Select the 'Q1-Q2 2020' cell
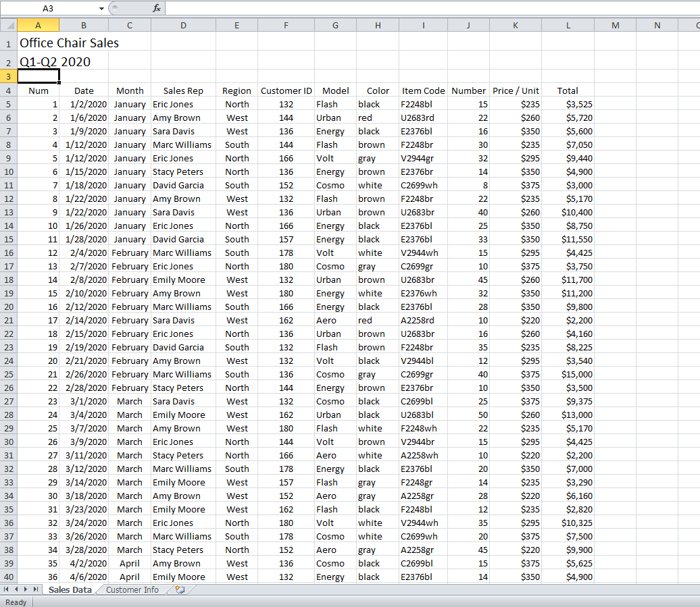The height and width of the screenshot is (607, 700). pyautogui.click(x=39, y=61)
